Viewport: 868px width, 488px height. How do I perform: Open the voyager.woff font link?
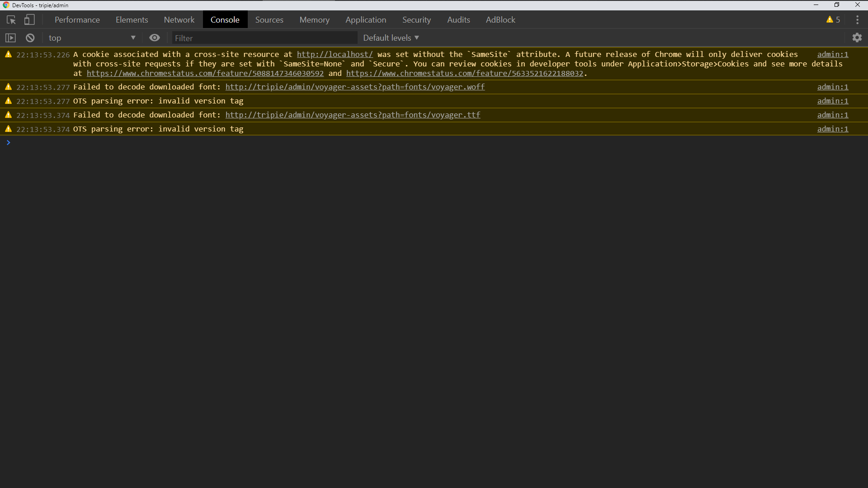(355, 87)
